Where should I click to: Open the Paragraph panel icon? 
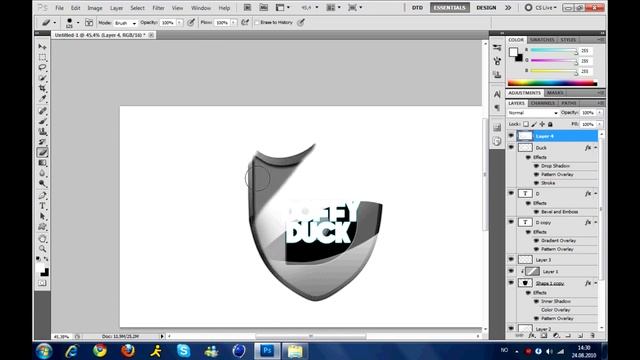pyautogui.click(x=497, y=108)
